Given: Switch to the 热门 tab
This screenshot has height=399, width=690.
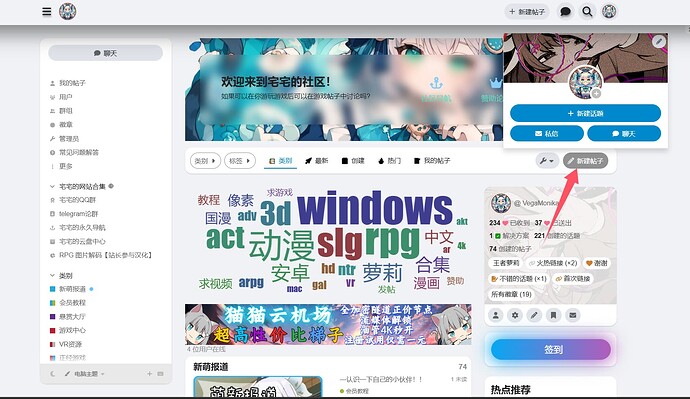Looking at the screenshot, I should (389, 161).
